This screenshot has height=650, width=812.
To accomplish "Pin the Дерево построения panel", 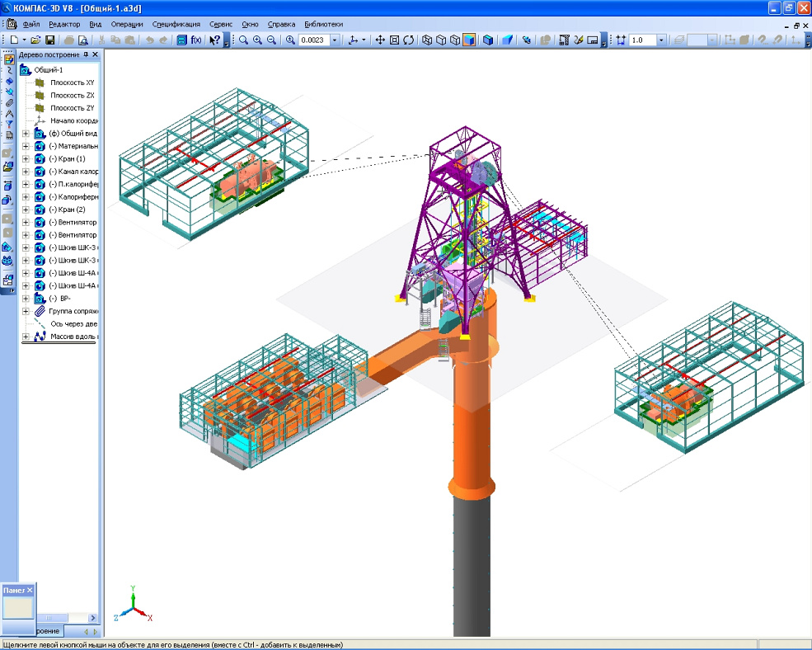I will (86, 54).
